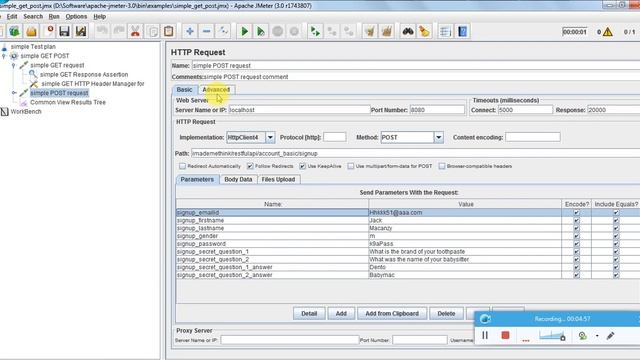
Task: Open the Options menu
Action: point(76,17)
